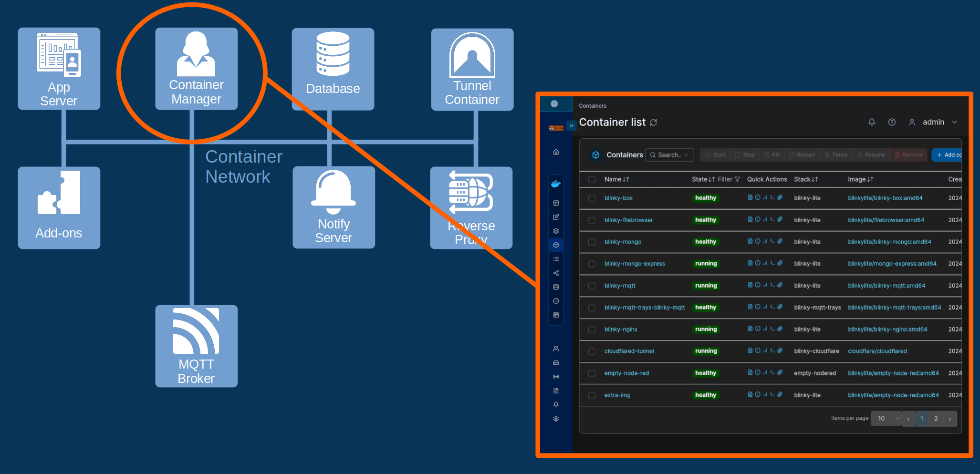Go to page 2 of the container list
Image resolution: width=980 pixels, height=474 pixels.
936,419
